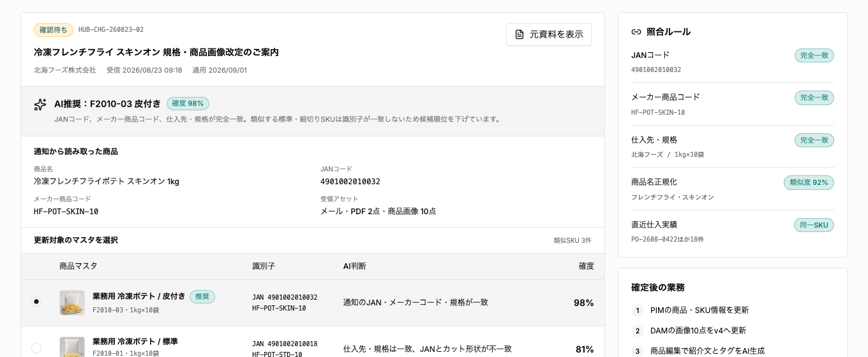The height and width of the screenshot is (357, 868).
Task: Click 完全一致 badge for メーカー商品コード
Action: pos(814,98)
